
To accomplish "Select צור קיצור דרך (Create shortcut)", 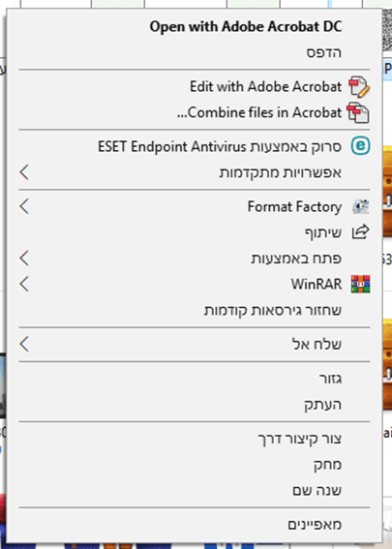I will pyautogui.click(x=300, y=439).
